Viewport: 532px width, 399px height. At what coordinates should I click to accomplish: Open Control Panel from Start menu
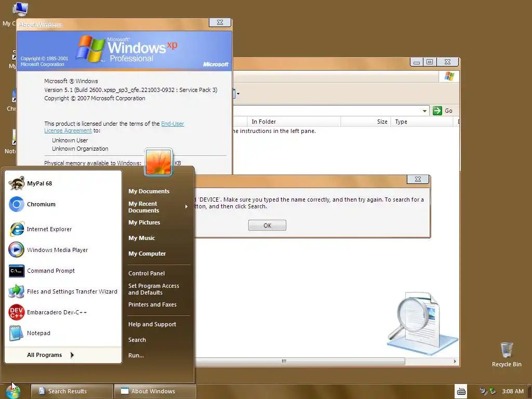point(147,273)
